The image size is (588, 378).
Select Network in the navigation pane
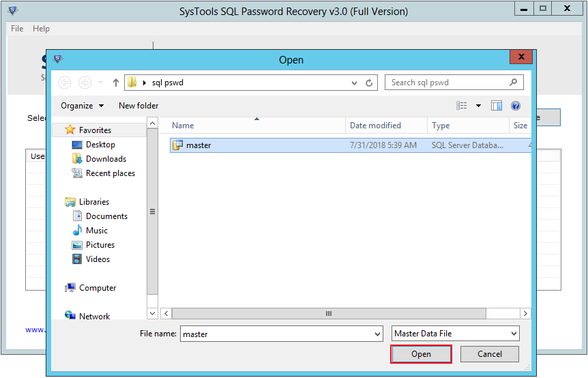point(94,316)
